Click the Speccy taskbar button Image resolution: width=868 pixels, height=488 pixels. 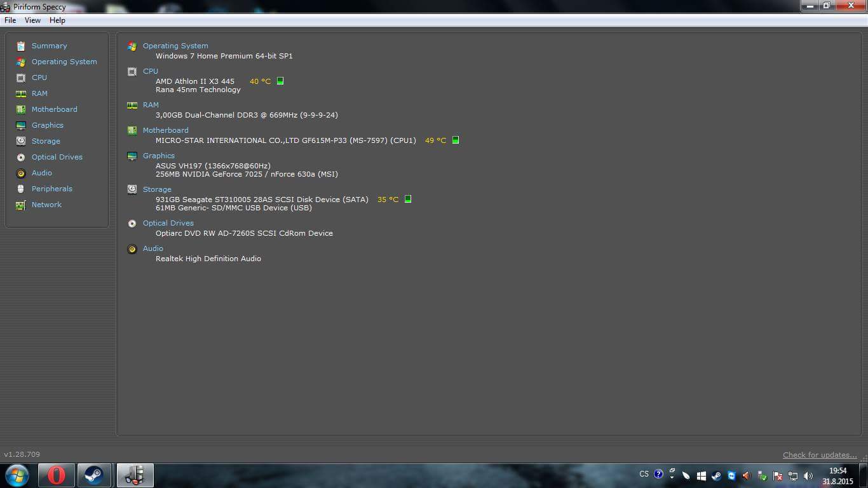click(135, 475)
